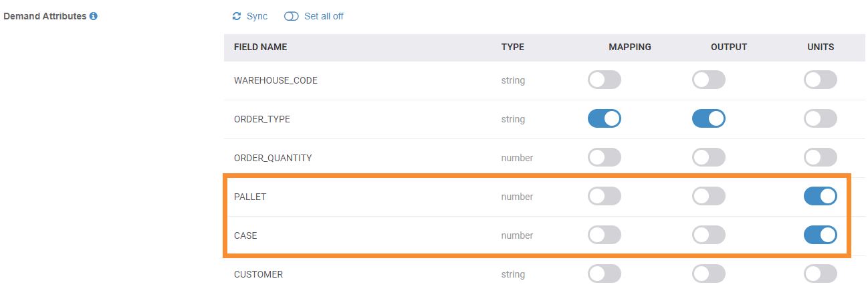Viewport: 868px width, 303px height.
Task: Turn off ORDER_TYPE output toggle
Action: pyautogui.click(x=708, y=119)
